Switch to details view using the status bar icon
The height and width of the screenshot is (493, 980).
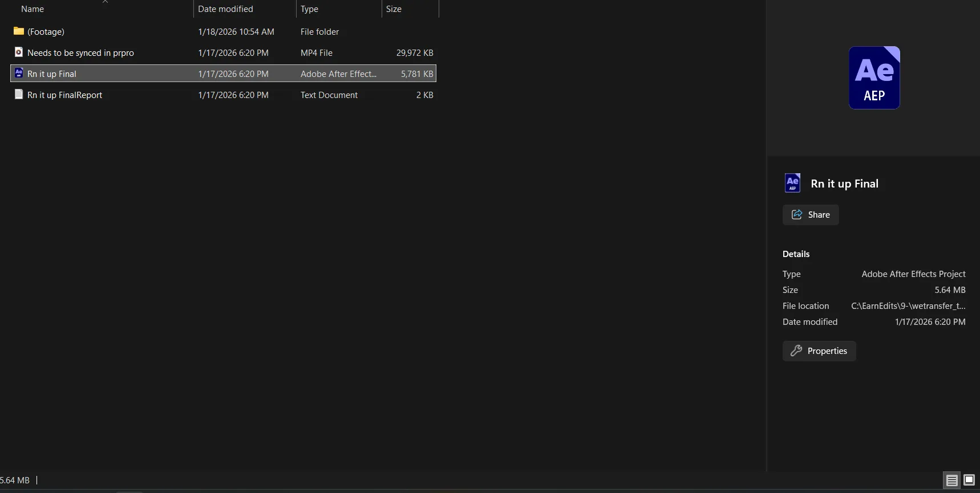[951, 480]
